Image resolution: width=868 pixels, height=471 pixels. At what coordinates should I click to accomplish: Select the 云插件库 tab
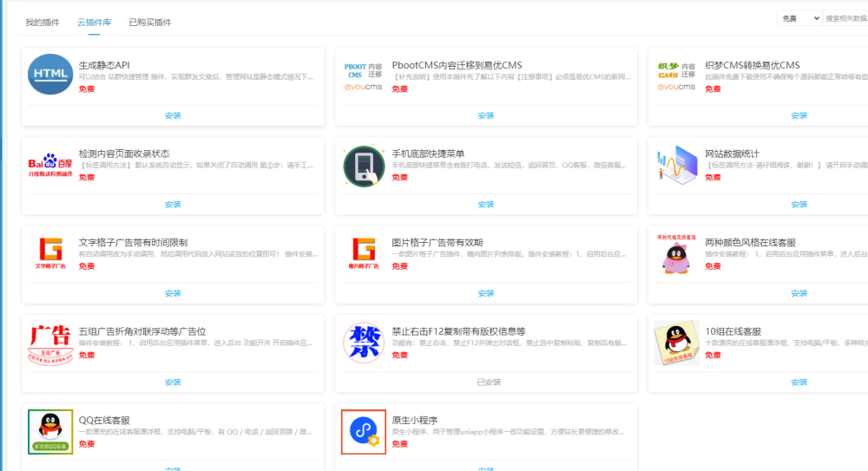(94, 23)
